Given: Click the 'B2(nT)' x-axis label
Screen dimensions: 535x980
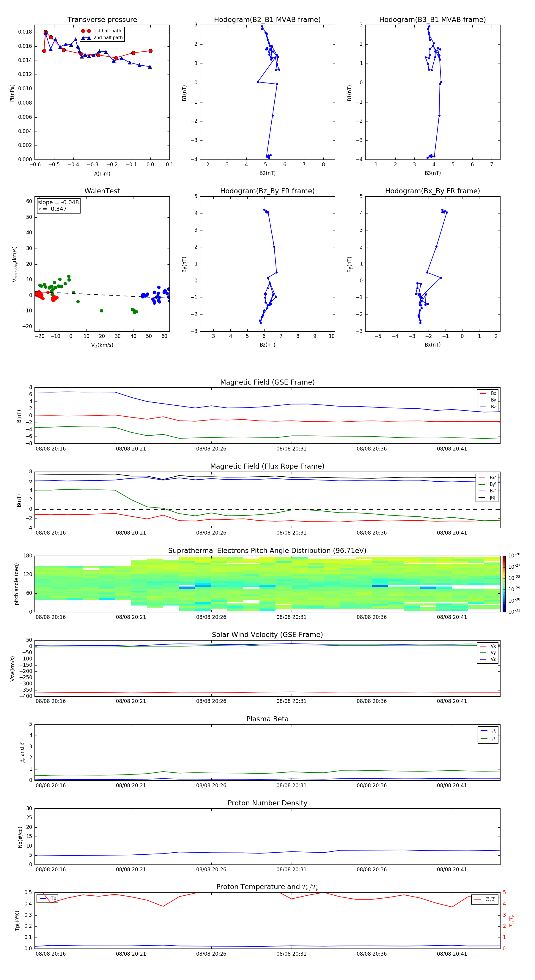Looking at the screenshot, I should pos(267,173).
